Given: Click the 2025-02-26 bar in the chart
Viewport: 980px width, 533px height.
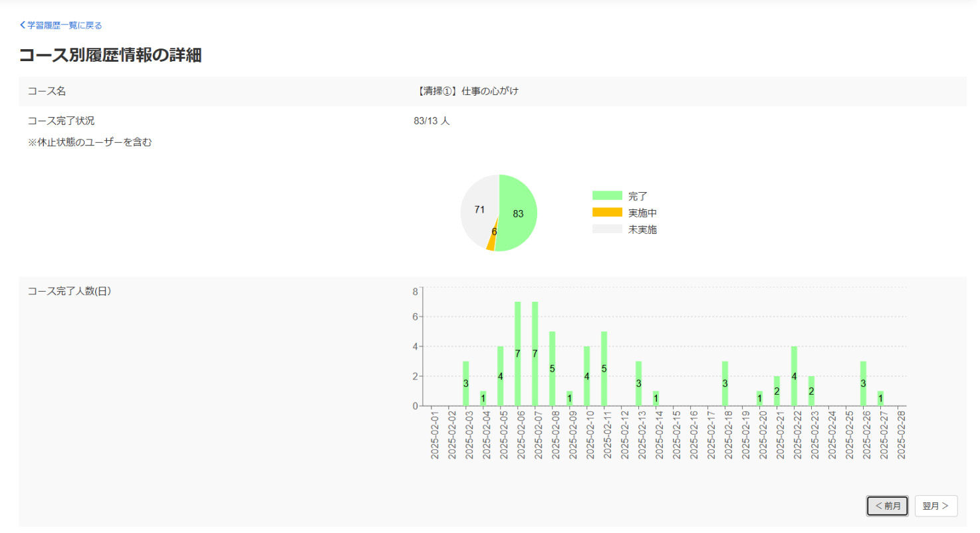Looking at the screenshot, I should tap(863, 383).
